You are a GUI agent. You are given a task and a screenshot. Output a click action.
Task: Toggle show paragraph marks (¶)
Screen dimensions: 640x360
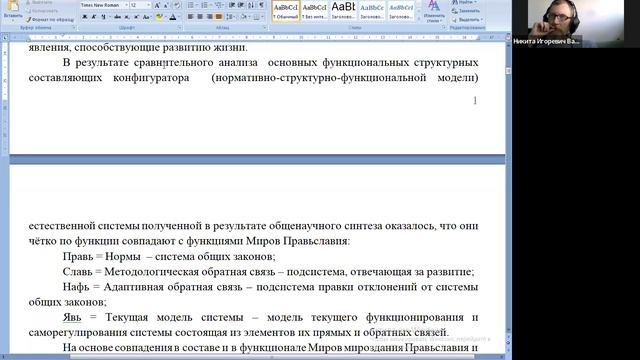[262, 5]
